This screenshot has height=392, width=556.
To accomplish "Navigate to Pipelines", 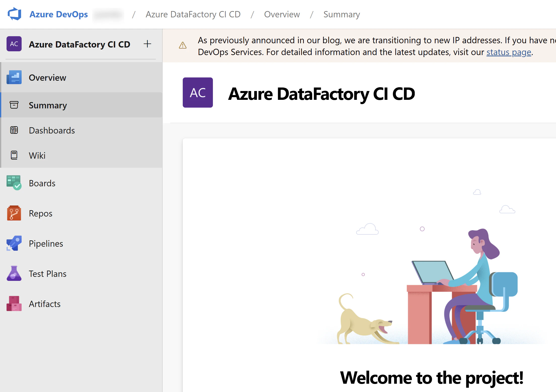I will point(82,243).
